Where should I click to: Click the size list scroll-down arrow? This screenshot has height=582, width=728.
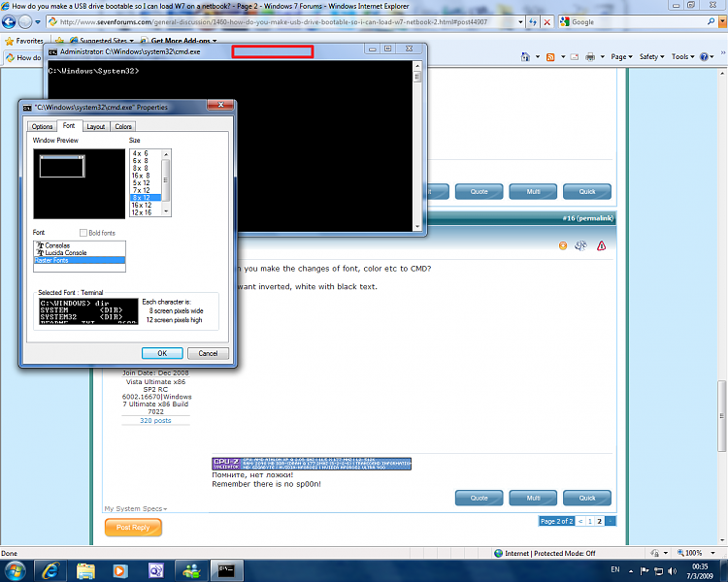click(x=166, y=211)
